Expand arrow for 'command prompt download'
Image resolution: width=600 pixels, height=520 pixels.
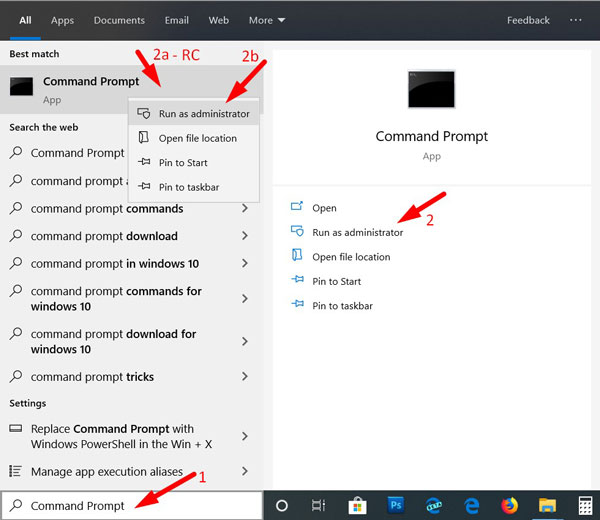pos(245,236)
